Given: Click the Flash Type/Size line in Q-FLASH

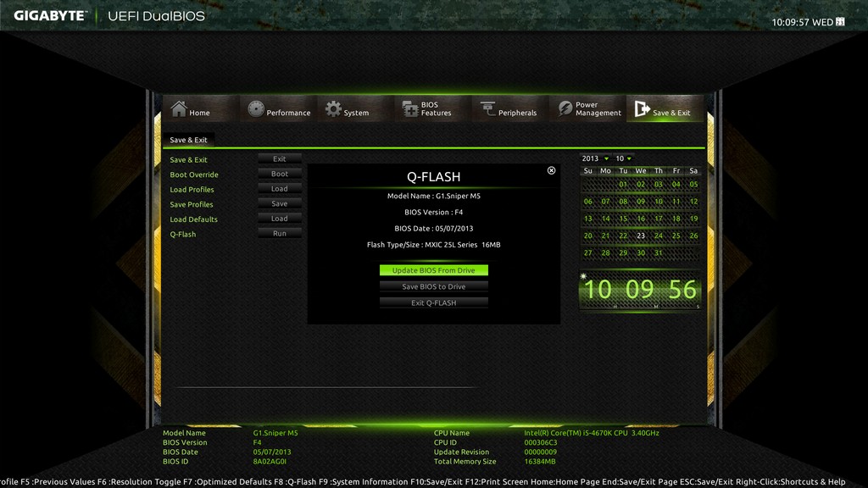Looking at the screenshot, I should point(433,245).
